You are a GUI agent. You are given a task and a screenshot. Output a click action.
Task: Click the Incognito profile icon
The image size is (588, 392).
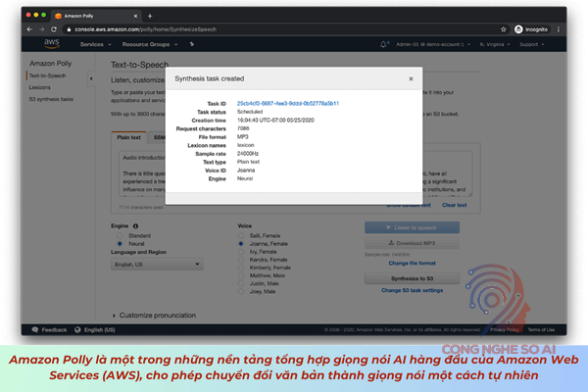pos(519,29)
